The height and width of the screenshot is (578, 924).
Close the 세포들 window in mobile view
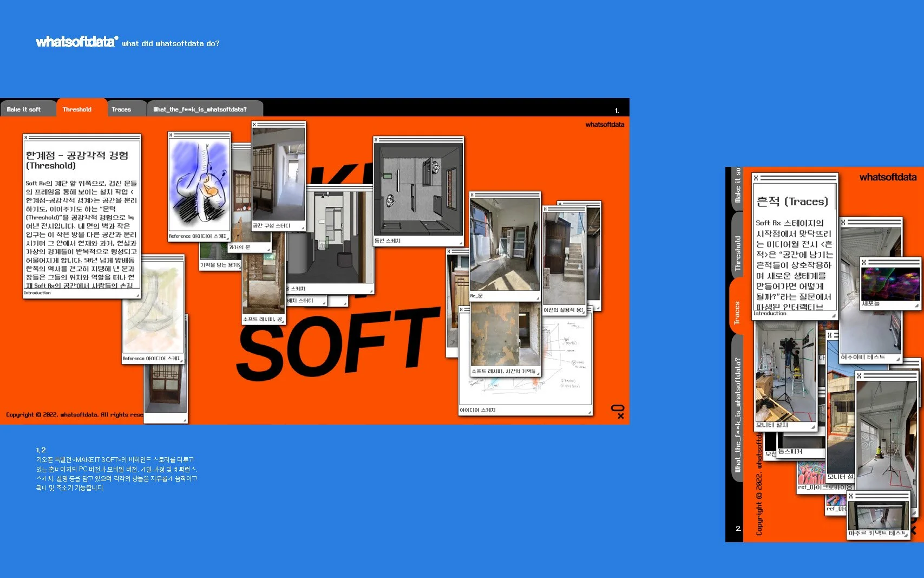864,262
